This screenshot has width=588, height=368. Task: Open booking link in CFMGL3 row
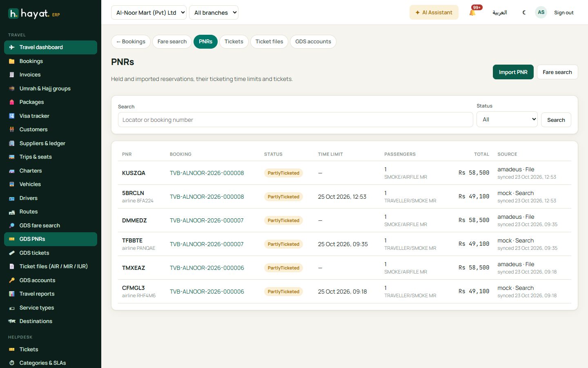207,292
